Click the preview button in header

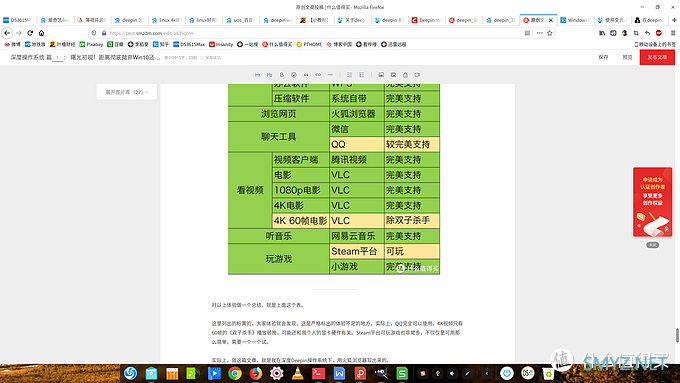point(628,57)
